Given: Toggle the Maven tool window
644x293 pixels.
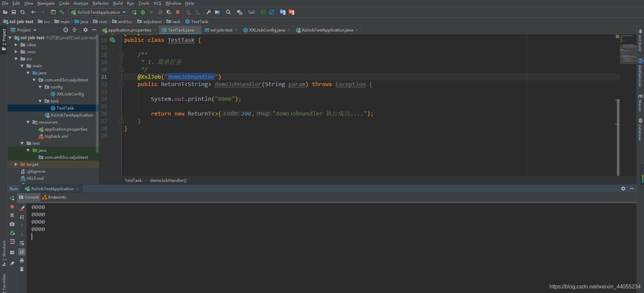Looking at the screenshot, I should point(640,103).
